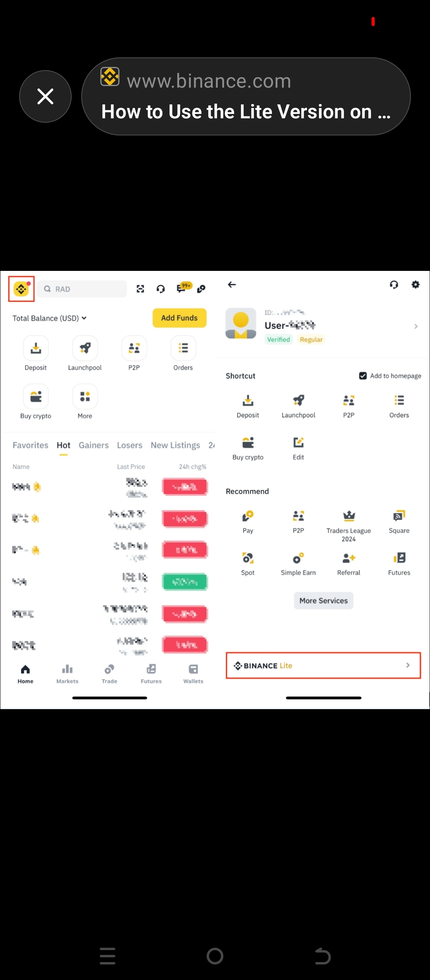Tap the Traders League 2024 crown icon
The image size is (430, 980).
[349, 516]
